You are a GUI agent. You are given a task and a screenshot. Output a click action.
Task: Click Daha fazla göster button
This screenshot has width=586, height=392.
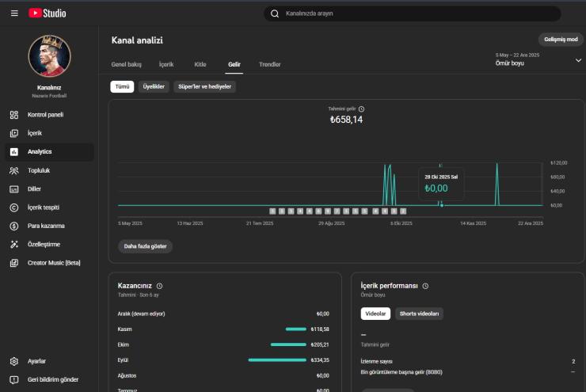(x=145, y=246)
